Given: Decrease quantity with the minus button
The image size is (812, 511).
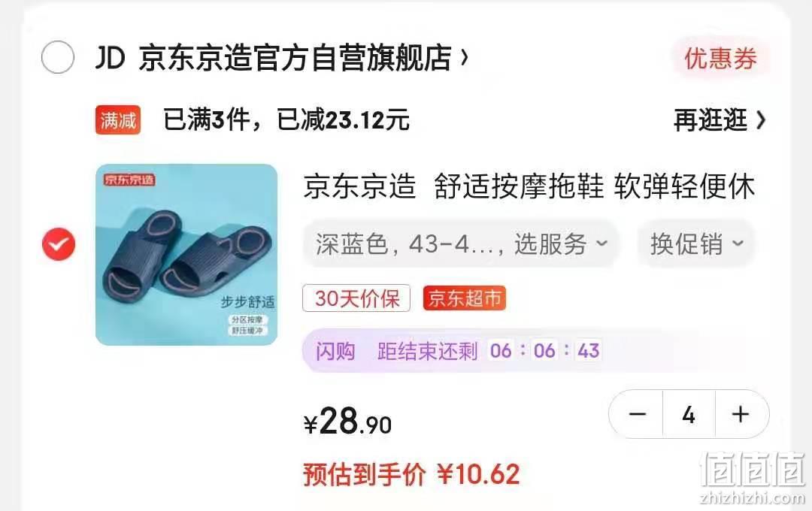Looking at the screenshot, I should (637, 414).
